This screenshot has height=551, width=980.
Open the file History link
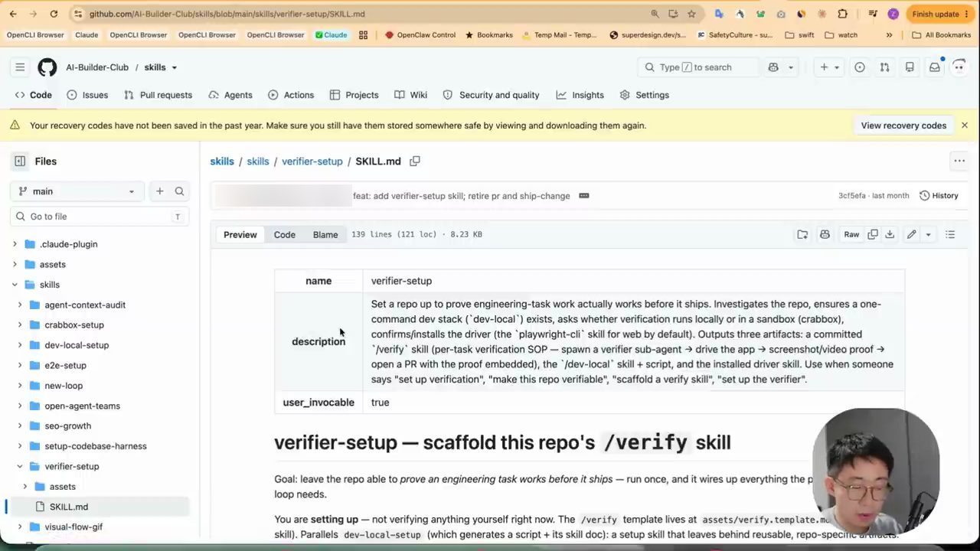coord(939,196)
